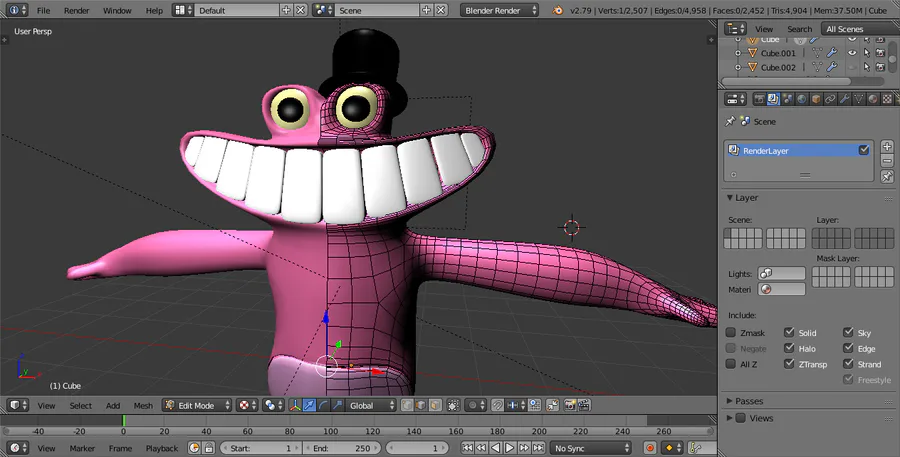Open the Blender Render engine dropdown
The image size is (900, 457).
[499, 10]
